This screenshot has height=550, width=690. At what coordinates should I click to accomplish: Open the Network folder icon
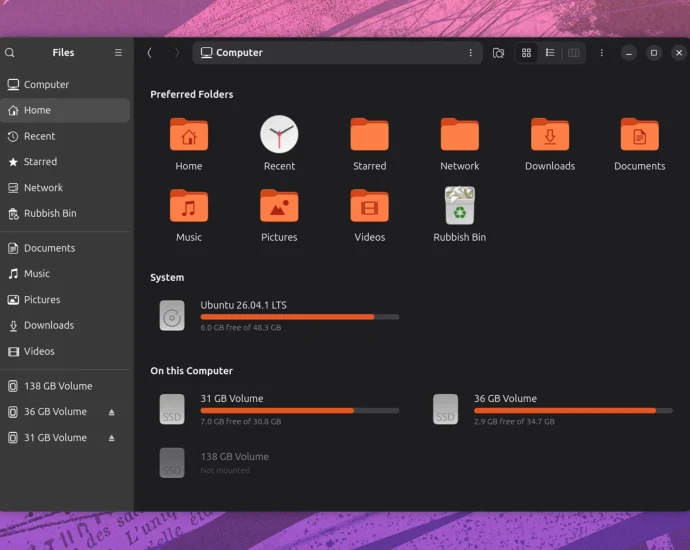[x=460, y=135]
